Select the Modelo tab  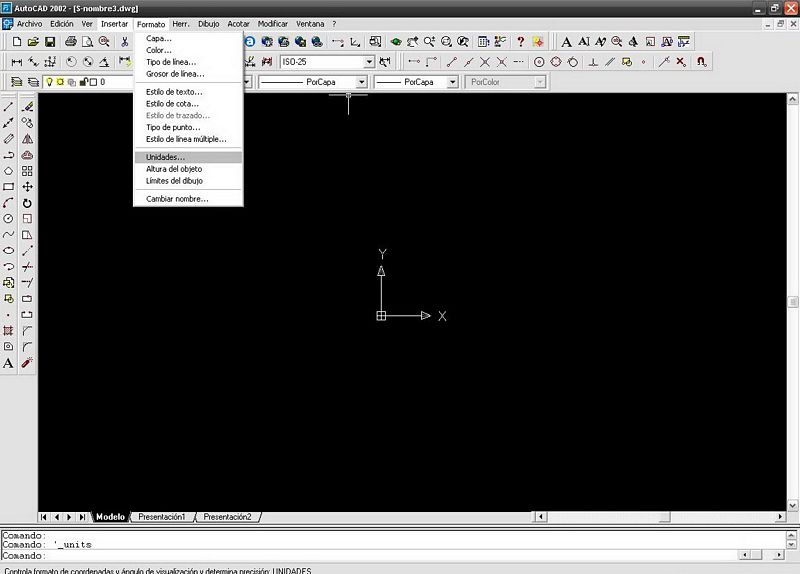pyautogui.click(x=110, y=517)
